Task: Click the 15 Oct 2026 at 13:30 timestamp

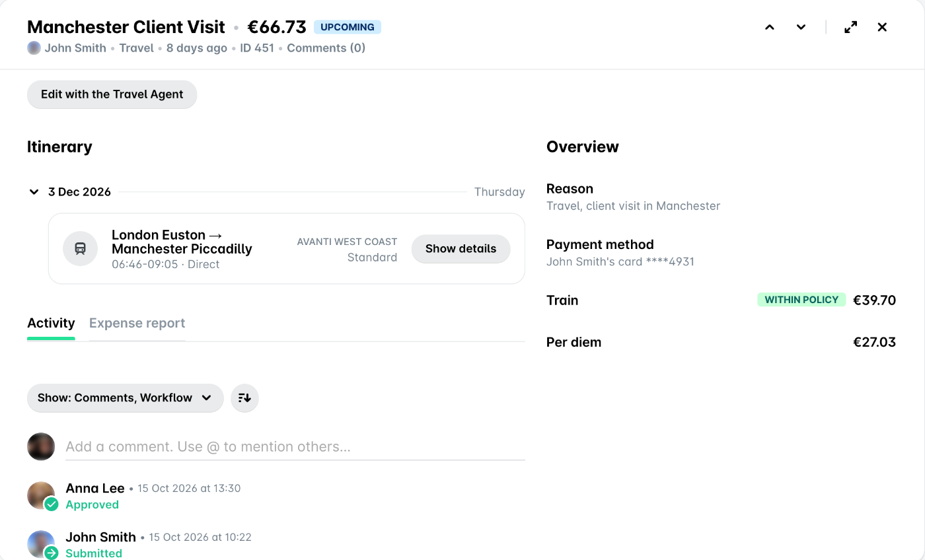Action: coord(189,489)
